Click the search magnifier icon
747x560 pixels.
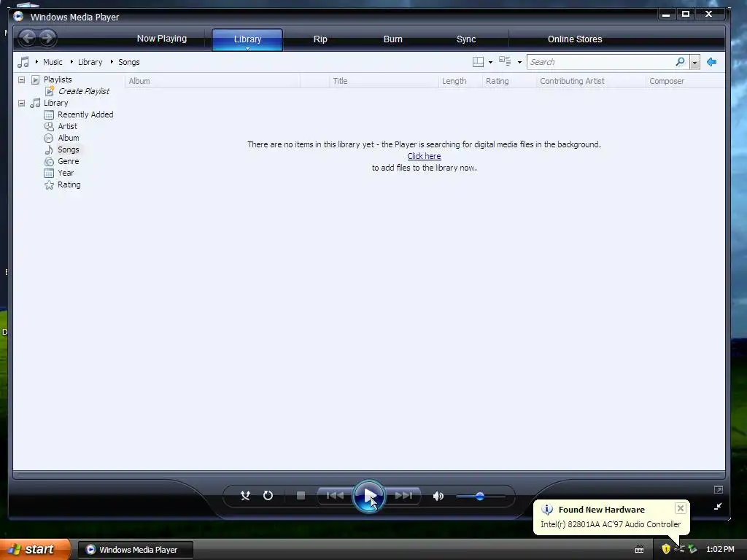point(681,62)
